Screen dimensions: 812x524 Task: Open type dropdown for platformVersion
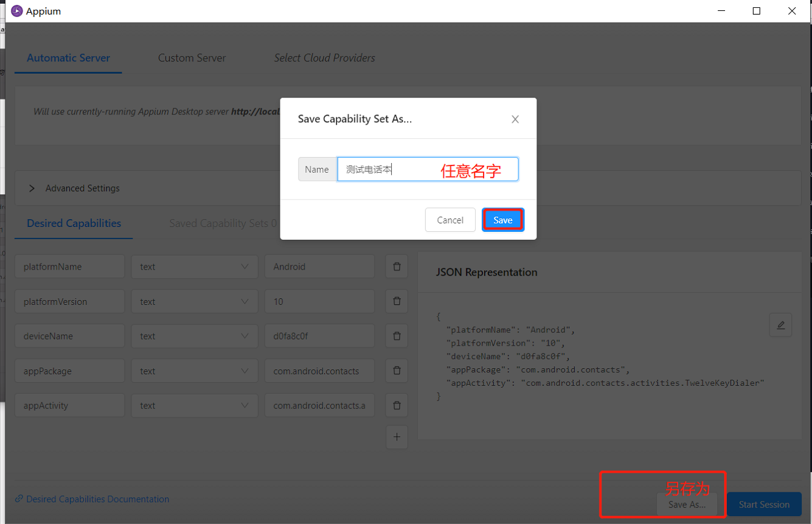(195, 301)
